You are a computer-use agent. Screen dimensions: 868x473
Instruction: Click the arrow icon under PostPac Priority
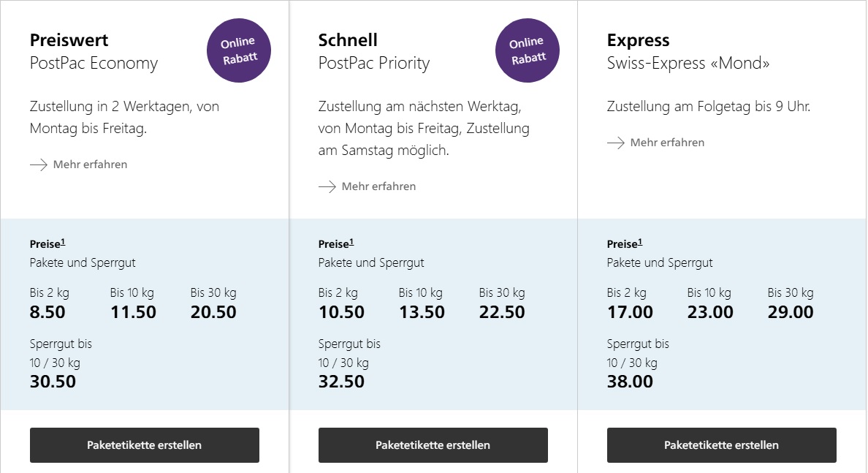pyautogui.click(x=327, y=186)
